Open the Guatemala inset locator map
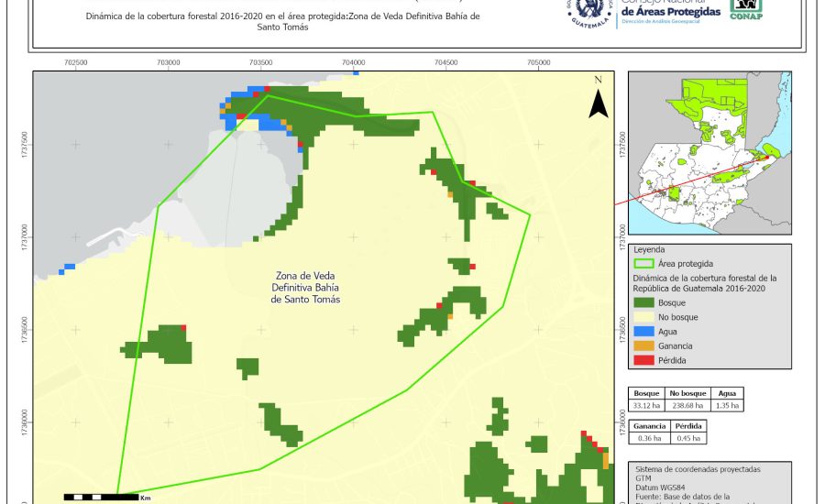This screenshot has height=504, width=825. click(711, 154)
